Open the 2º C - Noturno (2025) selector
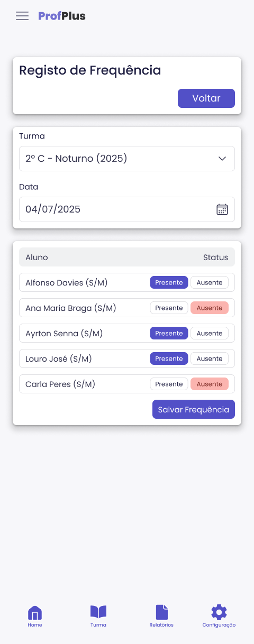 127,159
